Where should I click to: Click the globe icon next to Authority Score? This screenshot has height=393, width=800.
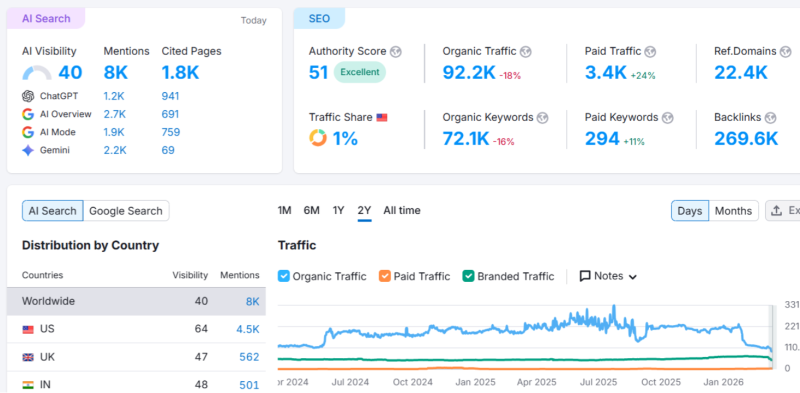(x=395, y=52)
